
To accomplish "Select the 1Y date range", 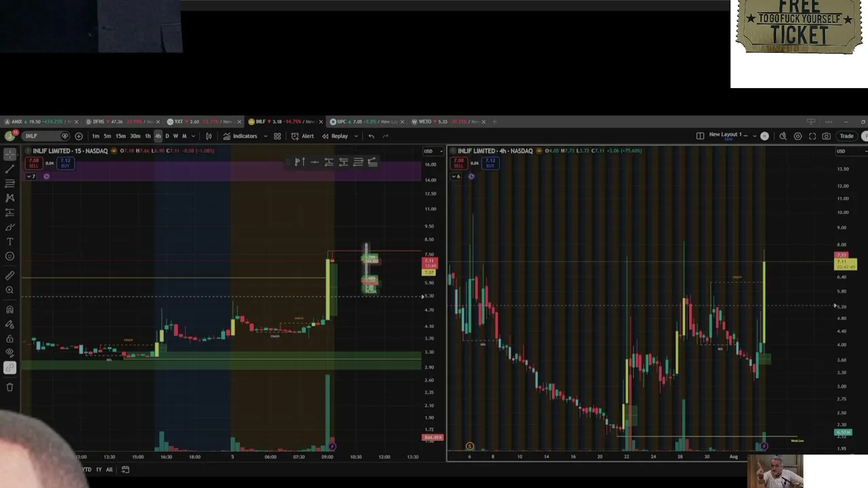I will (98, 470).
